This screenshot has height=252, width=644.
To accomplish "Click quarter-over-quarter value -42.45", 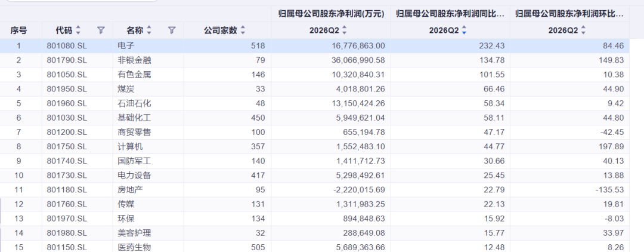I will pos(613,133).
